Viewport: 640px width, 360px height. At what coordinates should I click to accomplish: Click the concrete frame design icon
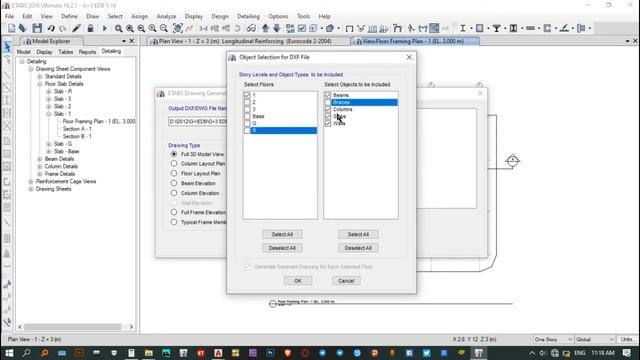(480, 28)
